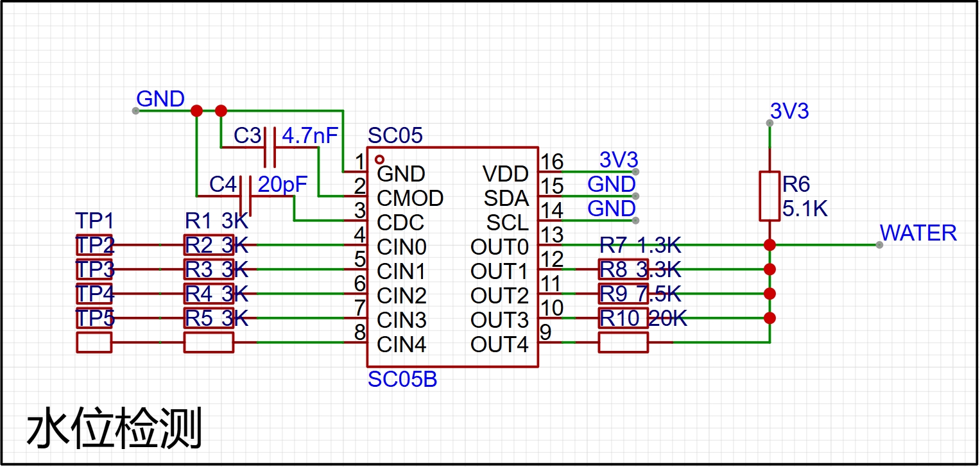Image resolution: width=980 pixels, height=467 pixels.
Task: Click the GND label on the SDA line
Action: [612, 185]
